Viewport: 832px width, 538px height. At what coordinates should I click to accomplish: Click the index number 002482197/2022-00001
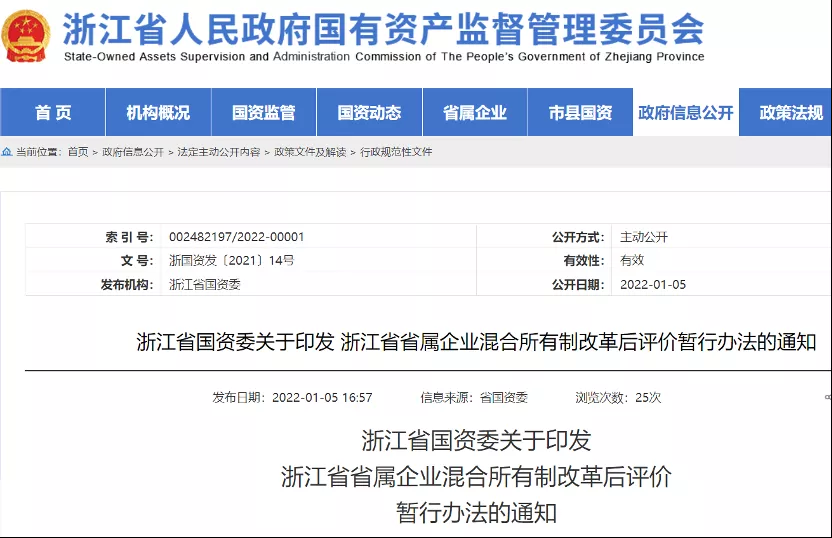236,237
